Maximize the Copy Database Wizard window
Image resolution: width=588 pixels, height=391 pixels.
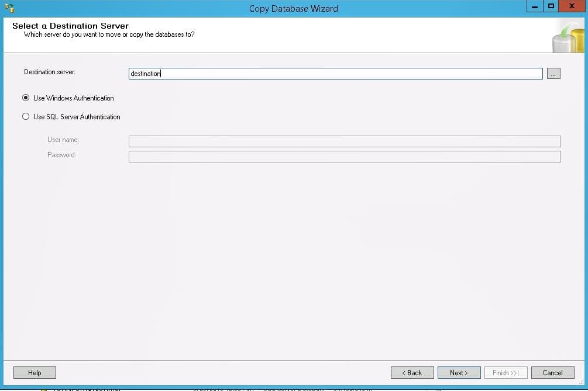[551, 6]
